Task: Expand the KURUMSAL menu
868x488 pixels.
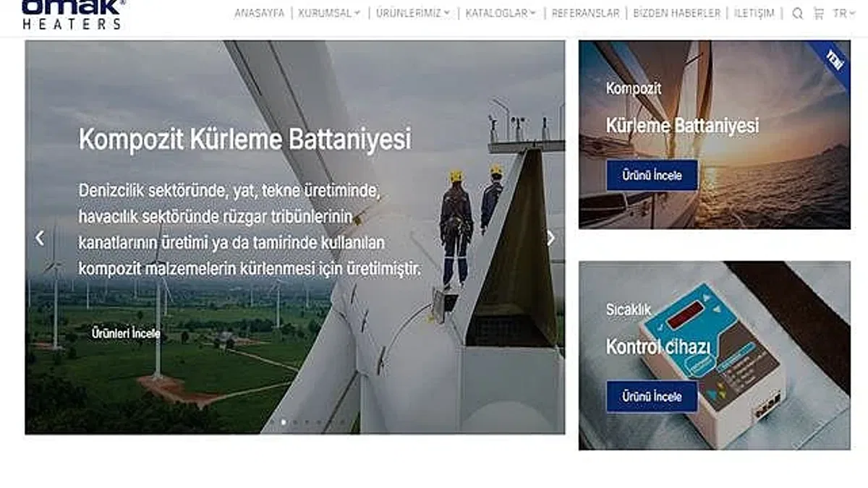Action: (329, 13)
